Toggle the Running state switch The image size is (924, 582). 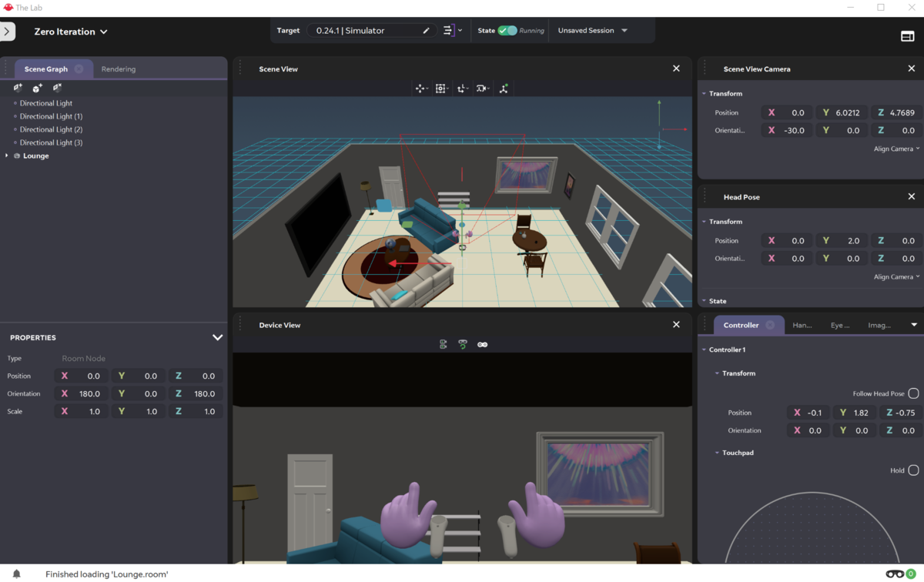tap(507, 31)
